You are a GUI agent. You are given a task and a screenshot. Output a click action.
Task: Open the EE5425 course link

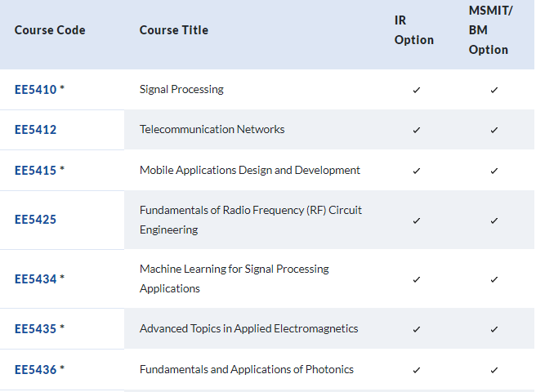coord(36,220)
